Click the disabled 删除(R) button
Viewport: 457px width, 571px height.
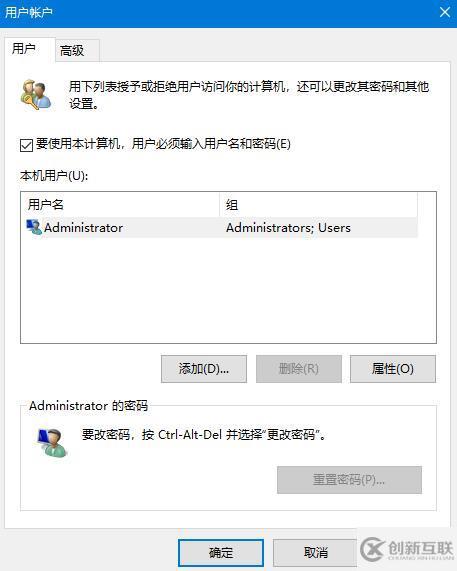point(299,369)
